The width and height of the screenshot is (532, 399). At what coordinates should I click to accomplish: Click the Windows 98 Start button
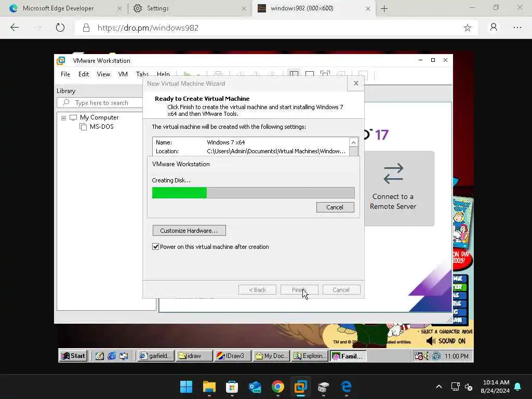73,356
